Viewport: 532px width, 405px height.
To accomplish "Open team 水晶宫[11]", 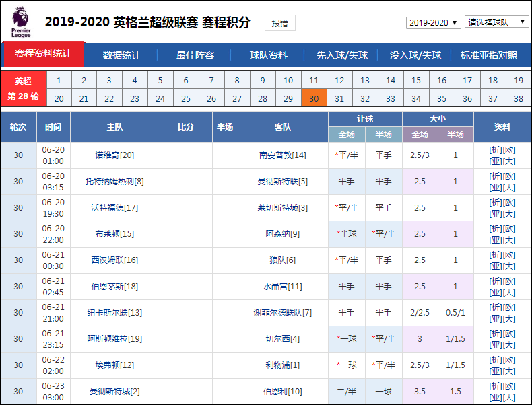I will (283, 287).
